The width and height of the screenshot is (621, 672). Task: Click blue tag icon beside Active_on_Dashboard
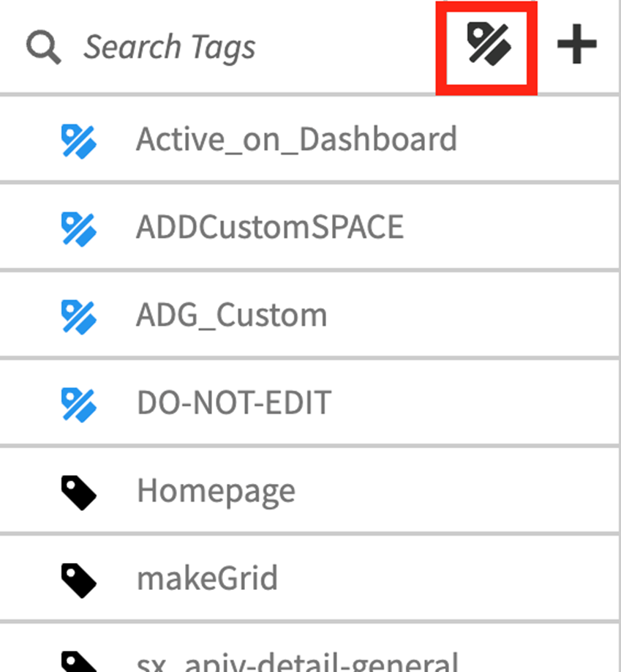point(79,141)
